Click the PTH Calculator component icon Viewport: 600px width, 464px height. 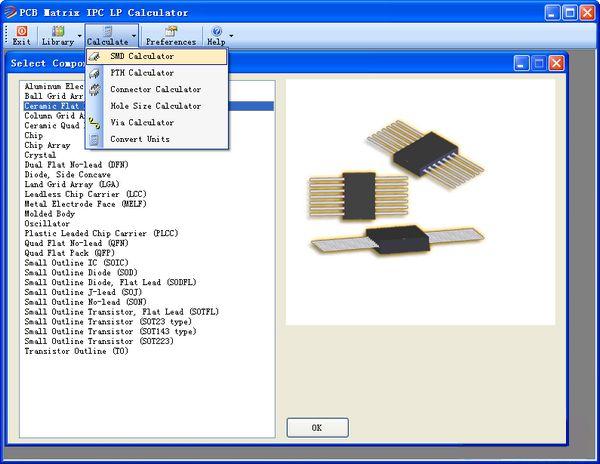94,73
